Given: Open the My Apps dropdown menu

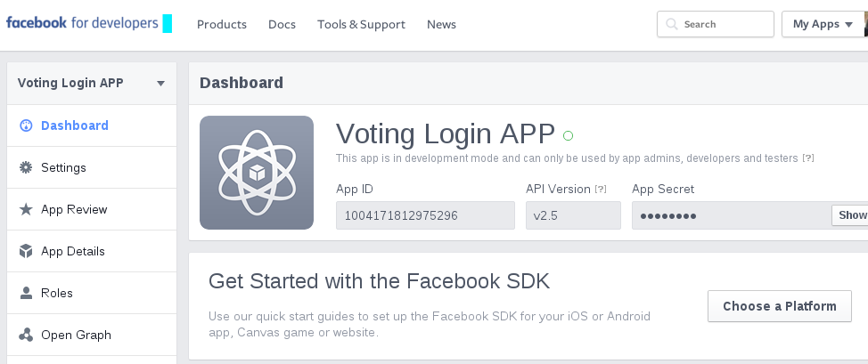Looking at the screenshot, I should pyautogui.click(x=823, y=24).
